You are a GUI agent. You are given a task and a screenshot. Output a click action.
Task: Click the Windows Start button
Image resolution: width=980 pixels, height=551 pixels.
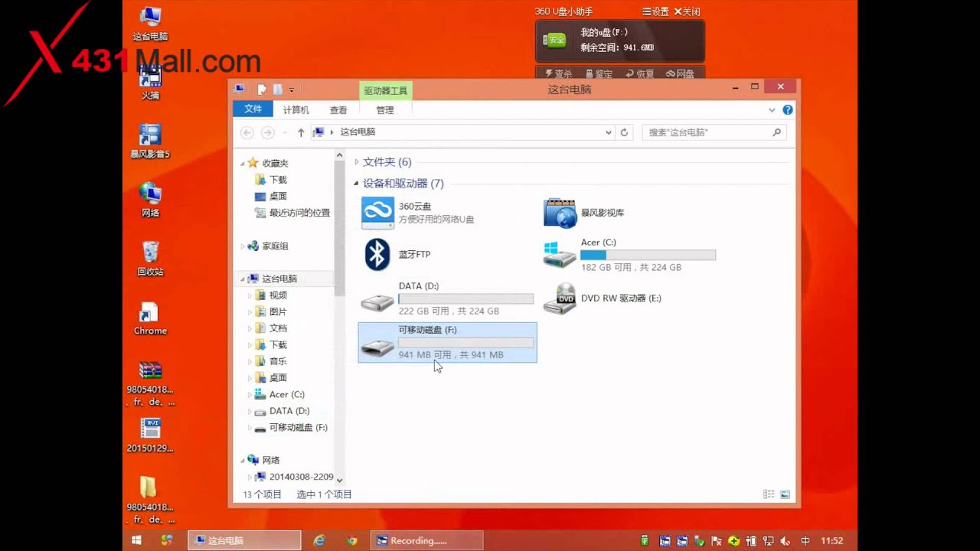pos(136,540)
